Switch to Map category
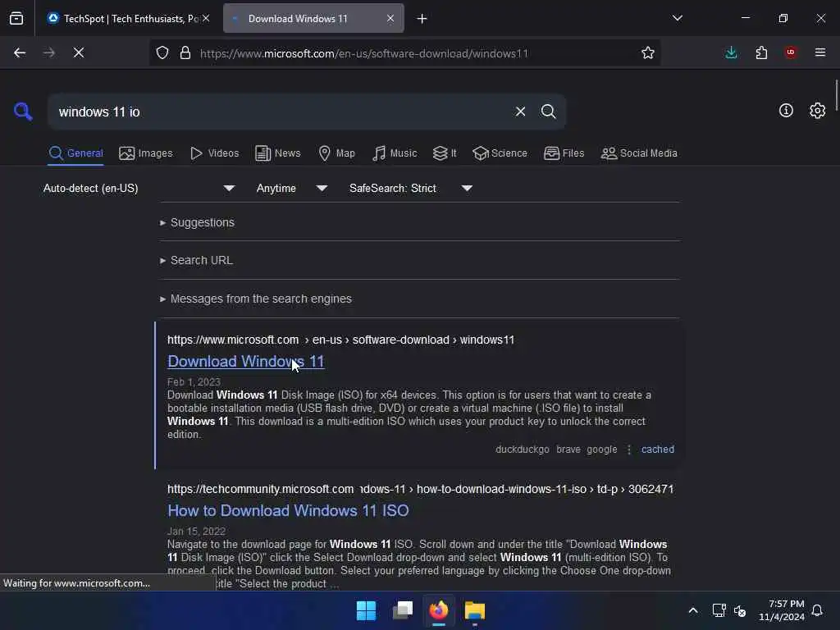 coord(337,153)
